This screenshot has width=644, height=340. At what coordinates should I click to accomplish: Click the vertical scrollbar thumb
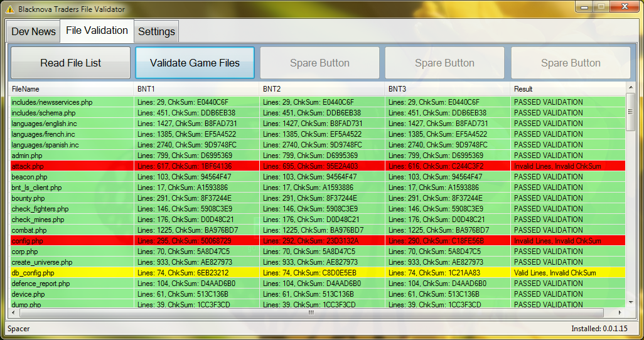click(630, 112)
